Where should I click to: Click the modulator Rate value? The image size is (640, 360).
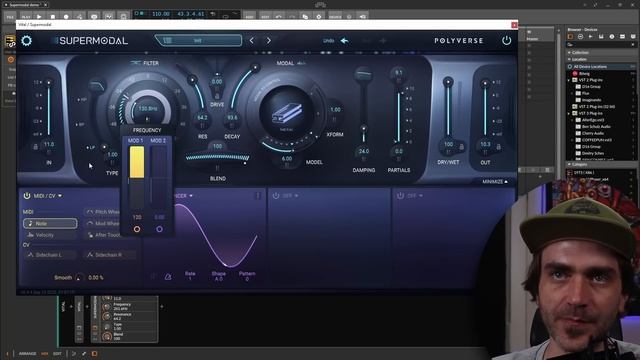[x=190, y=279]
